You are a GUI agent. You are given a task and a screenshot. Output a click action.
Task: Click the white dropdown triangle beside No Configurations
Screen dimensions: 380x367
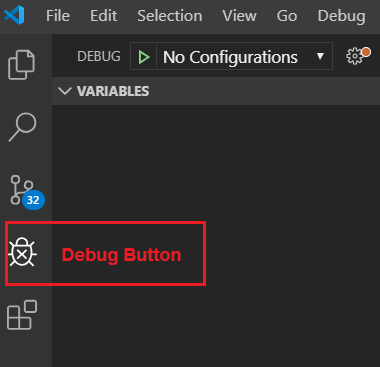pos(320,56)
